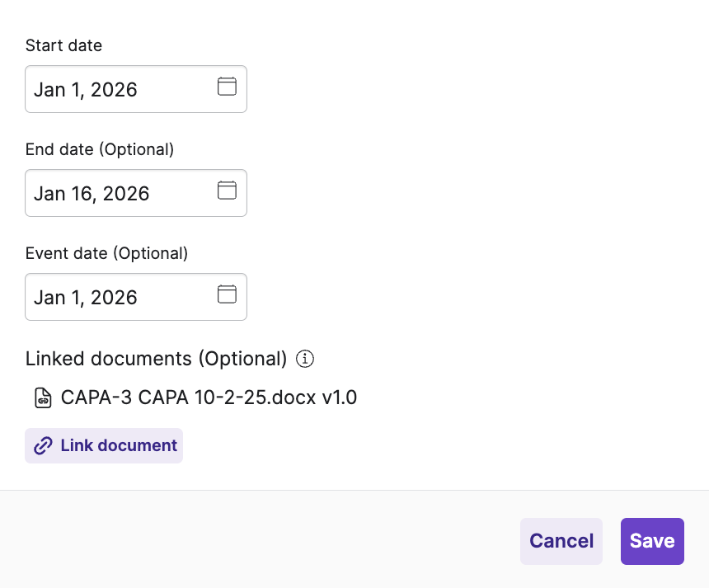
Task: Select the v1.0 version label
Action: coord(340,397)
